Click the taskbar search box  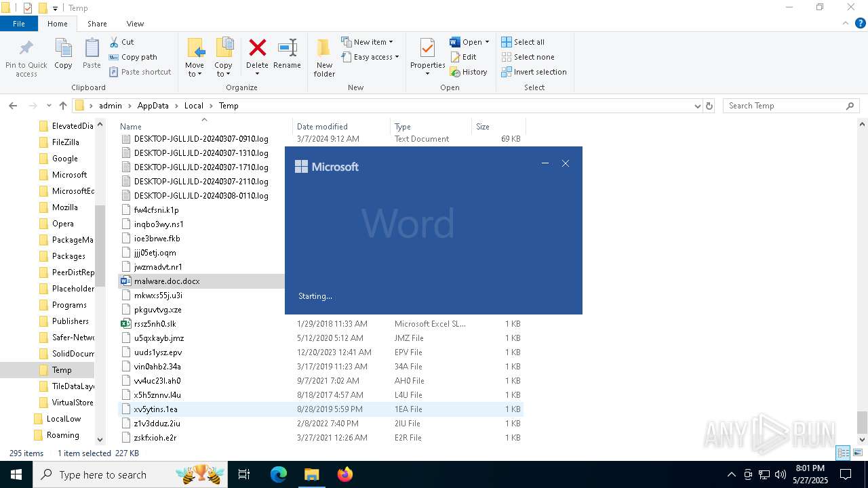(131, 474)
